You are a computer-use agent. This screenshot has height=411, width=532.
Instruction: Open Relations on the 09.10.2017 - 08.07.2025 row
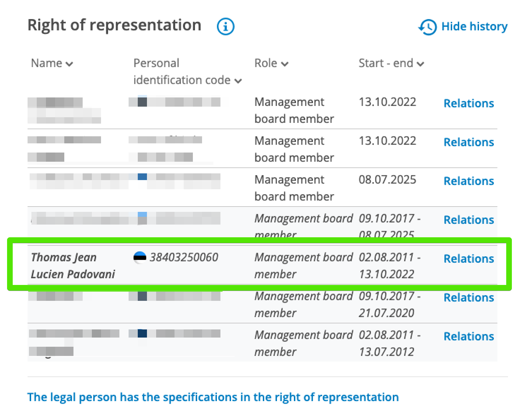pos(468,220)
